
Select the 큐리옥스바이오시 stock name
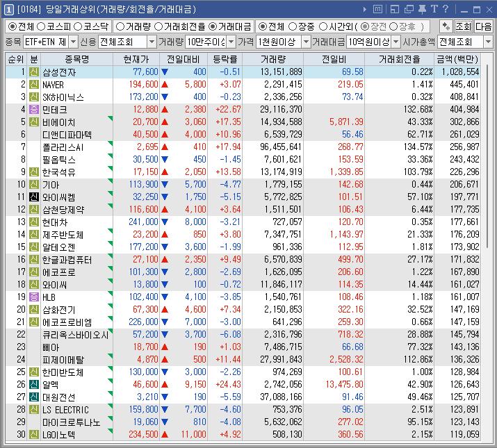click(76, 335)
